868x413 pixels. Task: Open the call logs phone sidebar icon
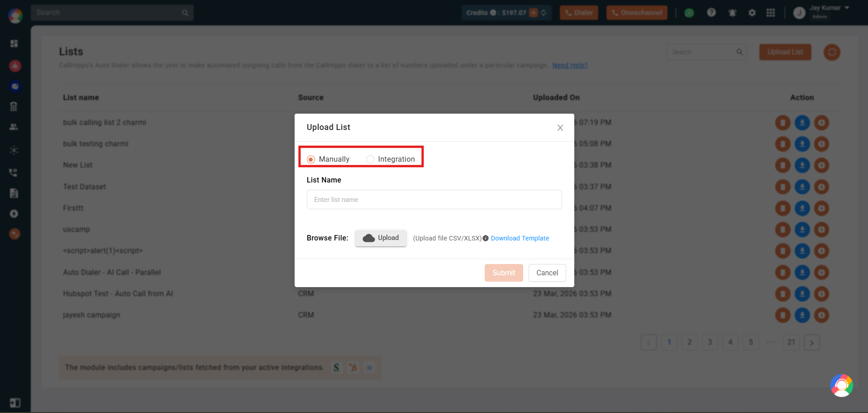pos(14,173)
